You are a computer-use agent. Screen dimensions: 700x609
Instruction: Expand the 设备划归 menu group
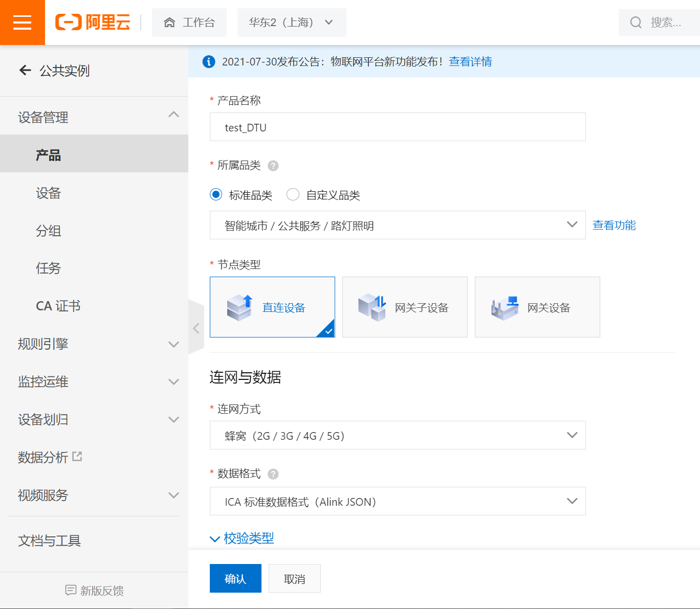point(94,419)
